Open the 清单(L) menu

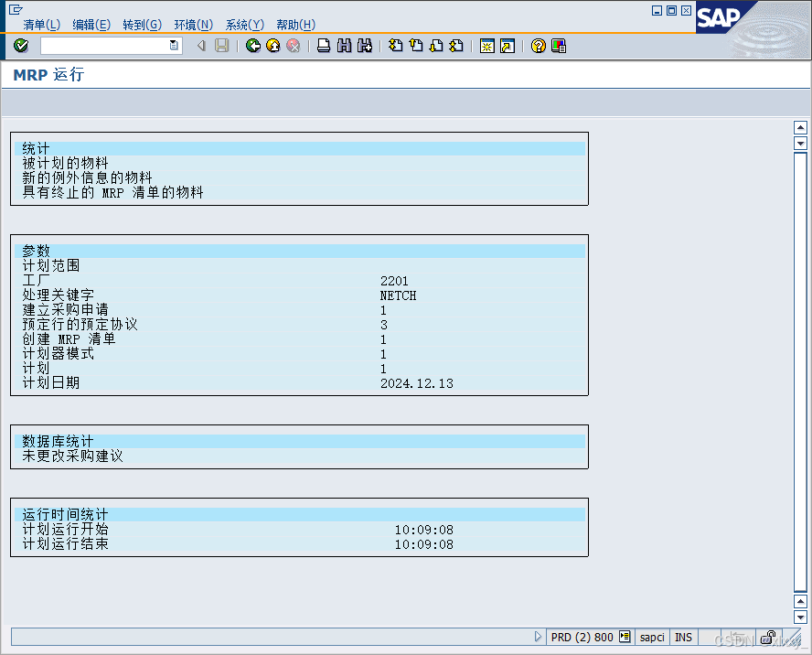[x=41, y=25]
